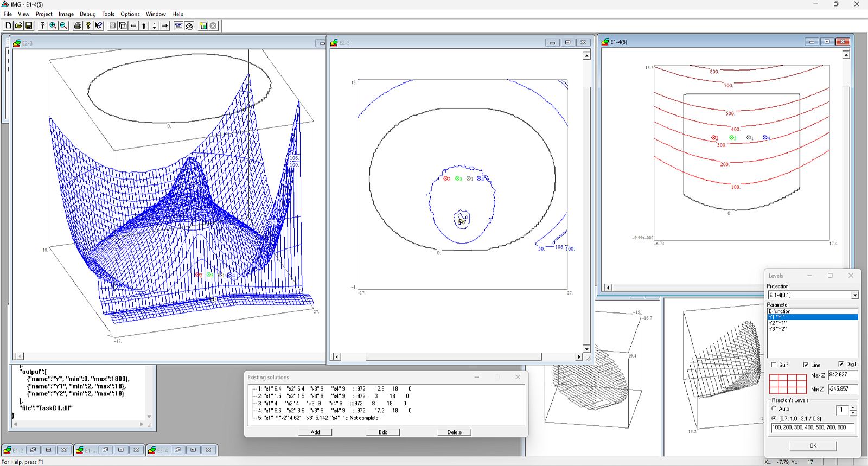Click the levels list field 100, 200, 300...
The width and height of the screenshot is (868, 466).
[x=813, y=427]
